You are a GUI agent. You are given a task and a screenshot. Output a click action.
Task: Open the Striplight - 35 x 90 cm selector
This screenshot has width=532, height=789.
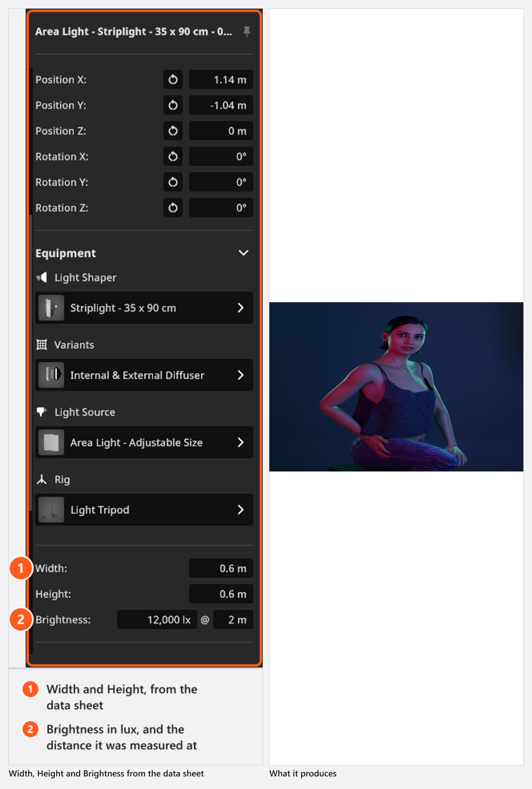(144, 308)
